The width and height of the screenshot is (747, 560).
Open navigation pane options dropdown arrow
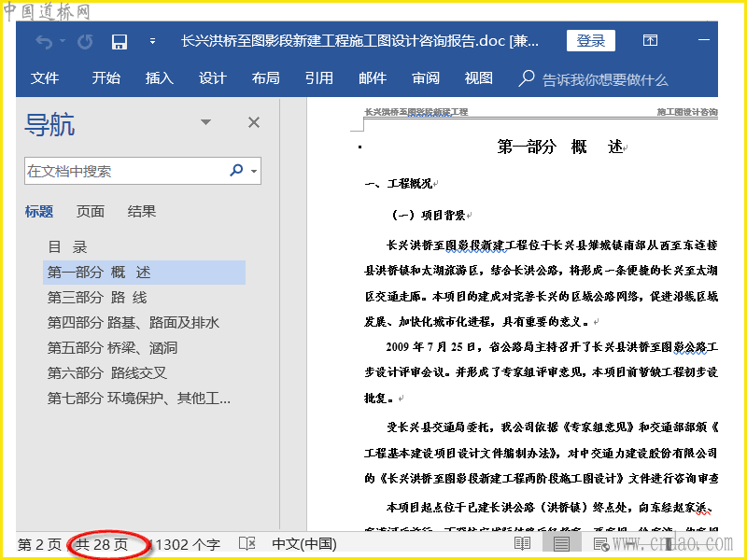click(205, 122)
